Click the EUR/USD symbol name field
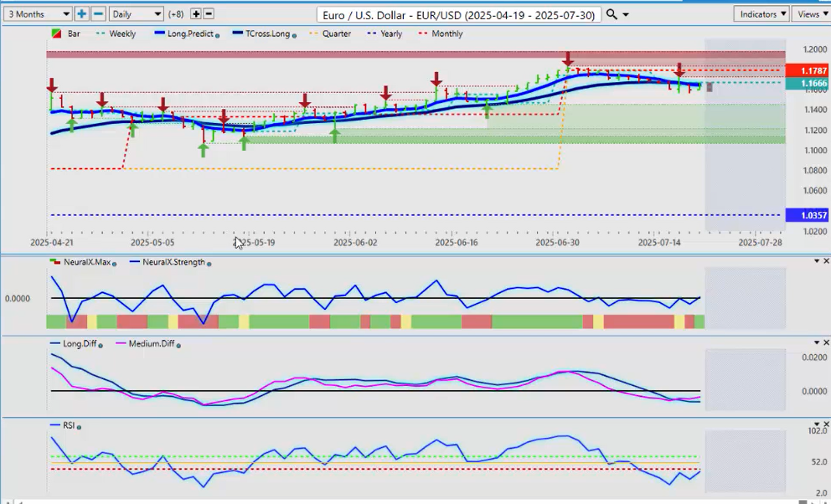Image resolution: width=831 pixels, height=504 pixels. 459,14
